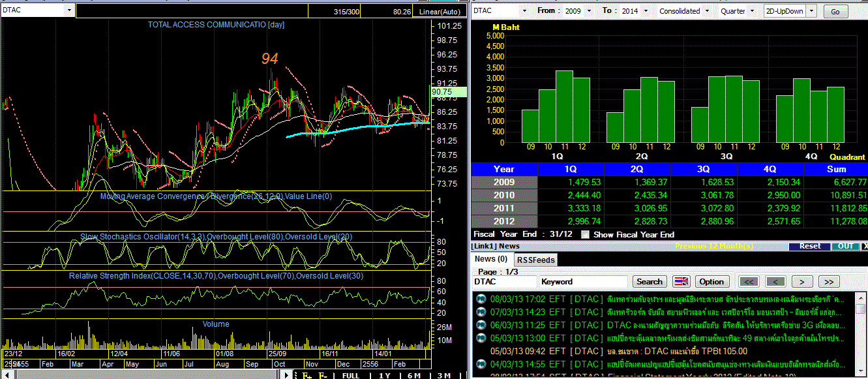Jump to the first news page with <<

(x=749, y=282)
